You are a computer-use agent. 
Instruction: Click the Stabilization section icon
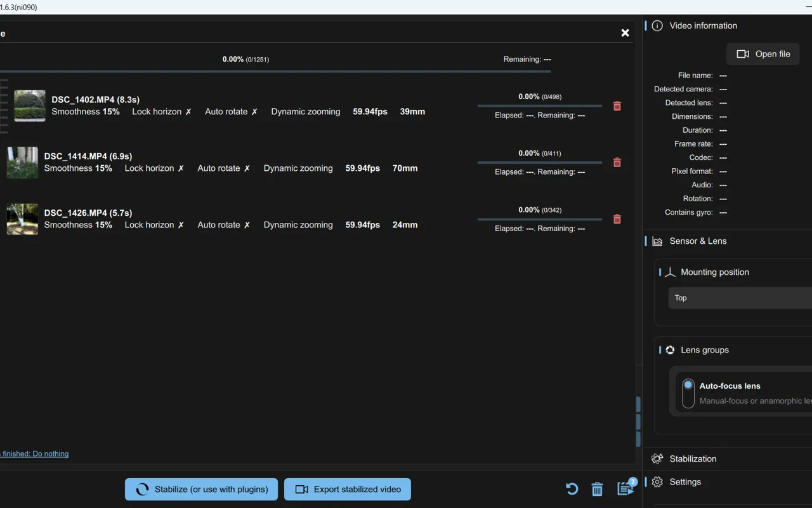coord(657,458)
